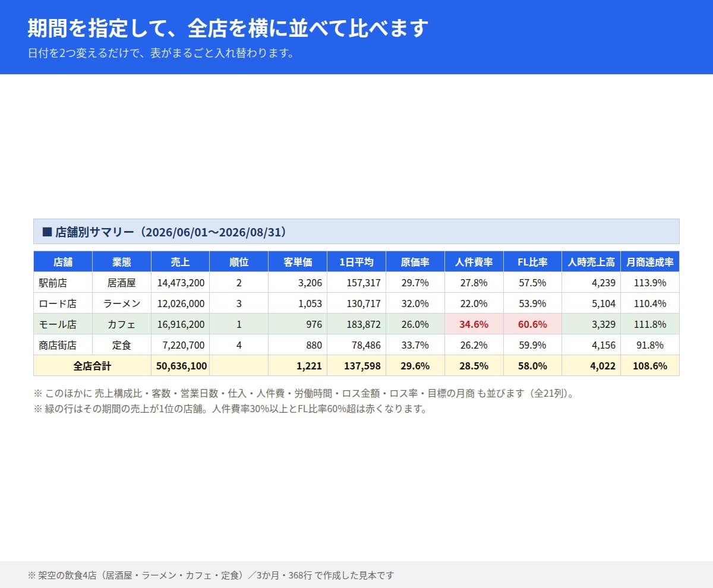713x588 pixels.
Task: Click the FL比率 column header
Action: 532,262
